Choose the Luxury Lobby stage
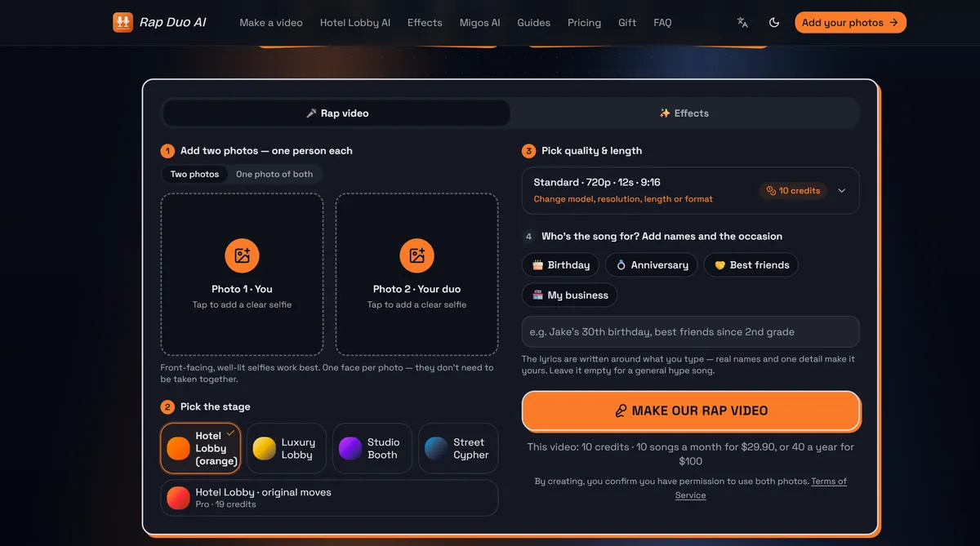 [x=287, y=448]
